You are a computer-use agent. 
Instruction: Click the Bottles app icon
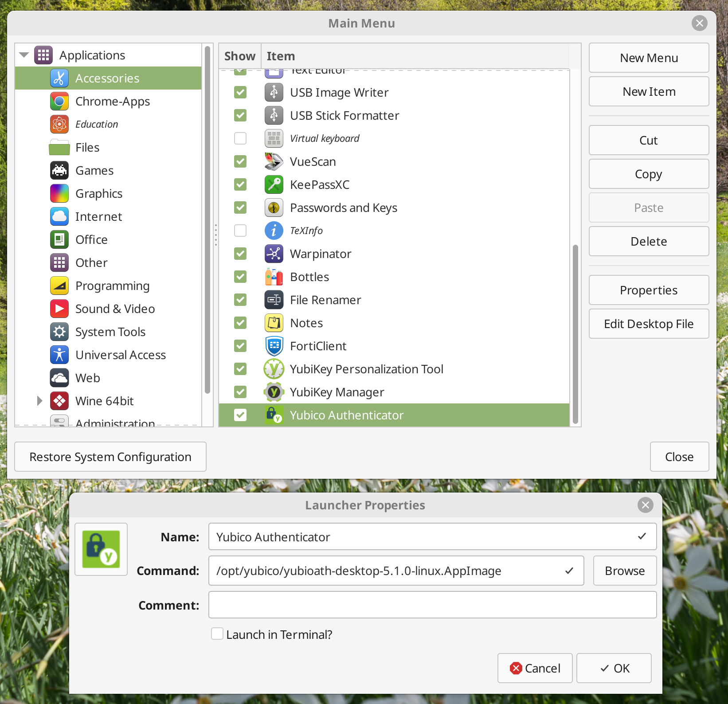pos(274,277)
